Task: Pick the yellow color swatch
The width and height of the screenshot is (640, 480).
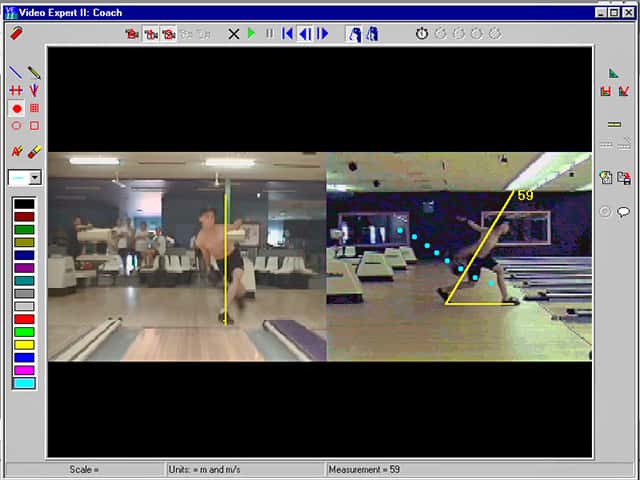Action: [24, 345]
